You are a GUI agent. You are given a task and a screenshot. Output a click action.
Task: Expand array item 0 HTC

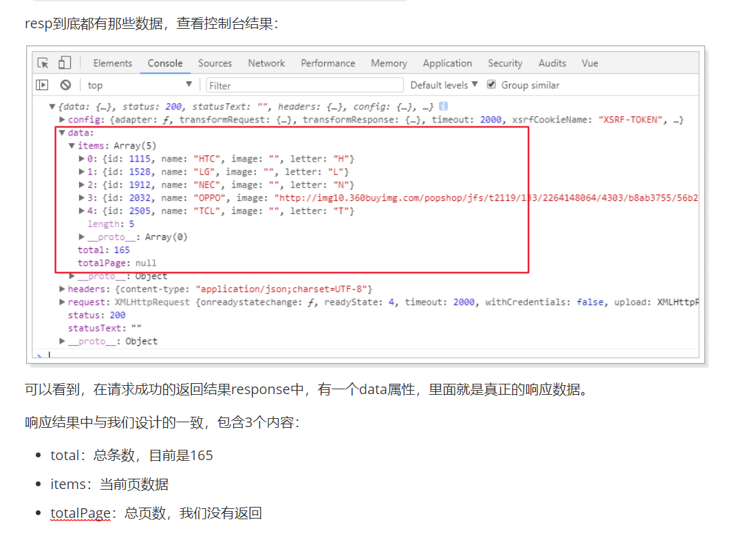81,159
